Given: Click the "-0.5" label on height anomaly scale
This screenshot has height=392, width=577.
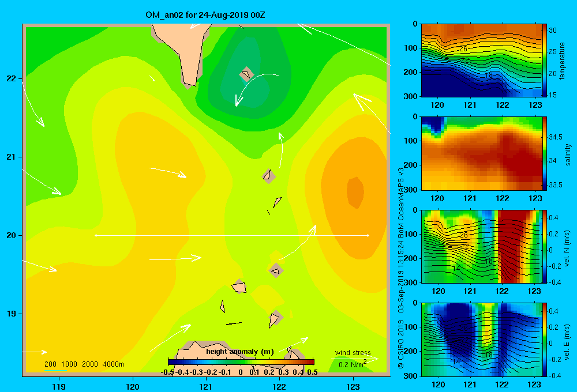Looking at the screenshot, I should (x=167, y=372).
